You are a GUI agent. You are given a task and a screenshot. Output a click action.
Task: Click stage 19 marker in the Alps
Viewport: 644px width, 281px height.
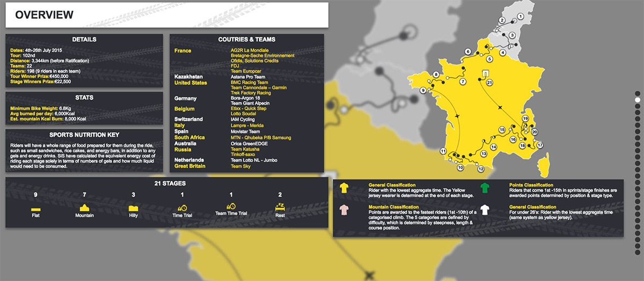click(x=525, y=119)
